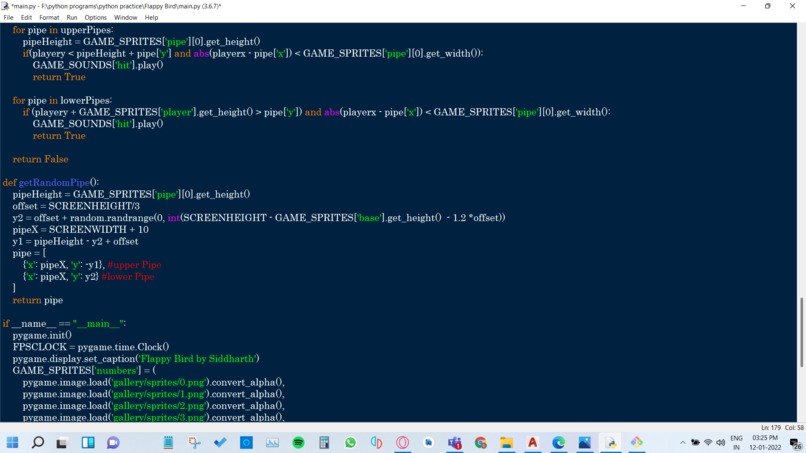This screenshot has height=453, width=806.
Task: Open the Help menu
Action: pyautogui.click(x=151, y=17)
